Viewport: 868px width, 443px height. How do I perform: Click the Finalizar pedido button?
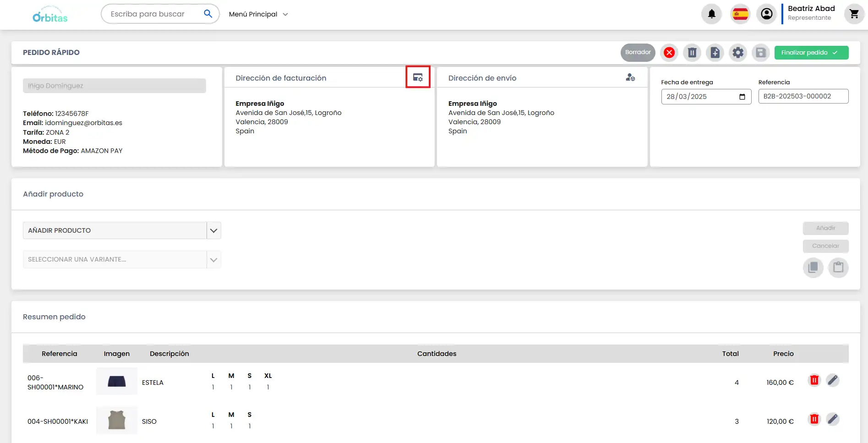pyautogui.click(x=811, y=53)
